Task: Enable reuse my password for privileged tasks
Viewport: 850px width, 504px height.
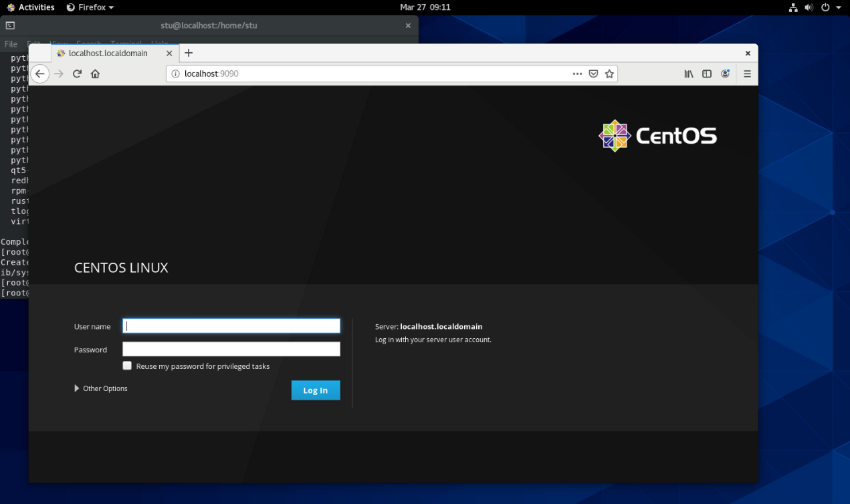Action: coord(127,366)
